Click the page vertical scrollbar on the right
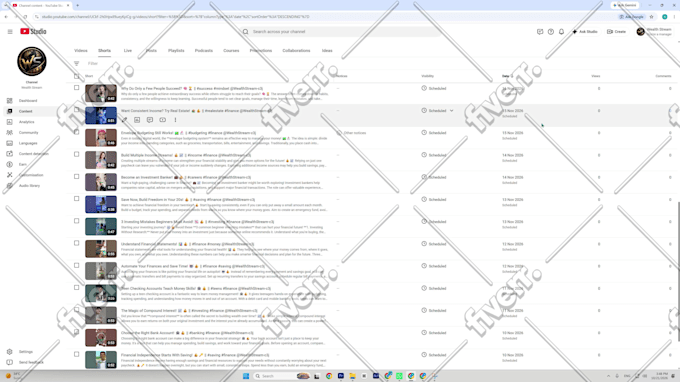 click(x=678, y=271)
